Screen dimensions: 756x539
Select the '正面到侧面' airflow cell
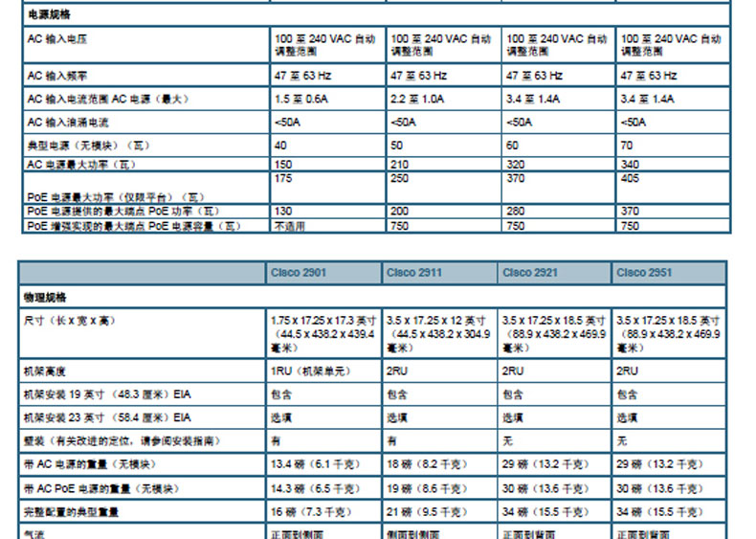(x=297, y=534)
